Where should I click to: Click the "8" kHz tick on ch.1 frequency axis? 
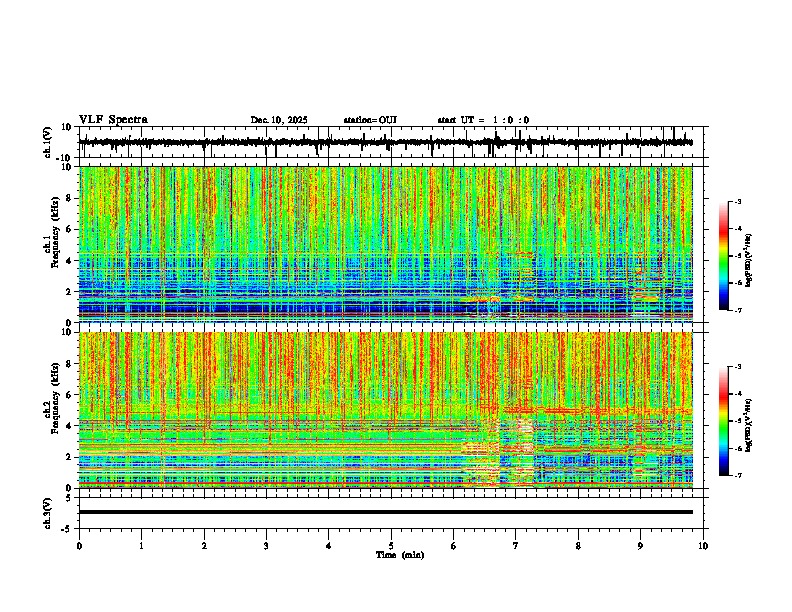(x=69, y=198)
